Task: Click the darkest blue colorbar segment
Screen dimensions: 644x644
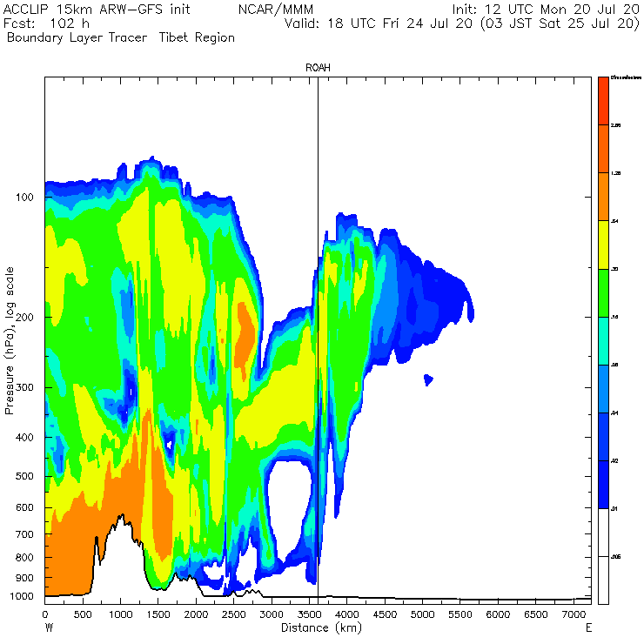Action: click(x=603, y=485)
